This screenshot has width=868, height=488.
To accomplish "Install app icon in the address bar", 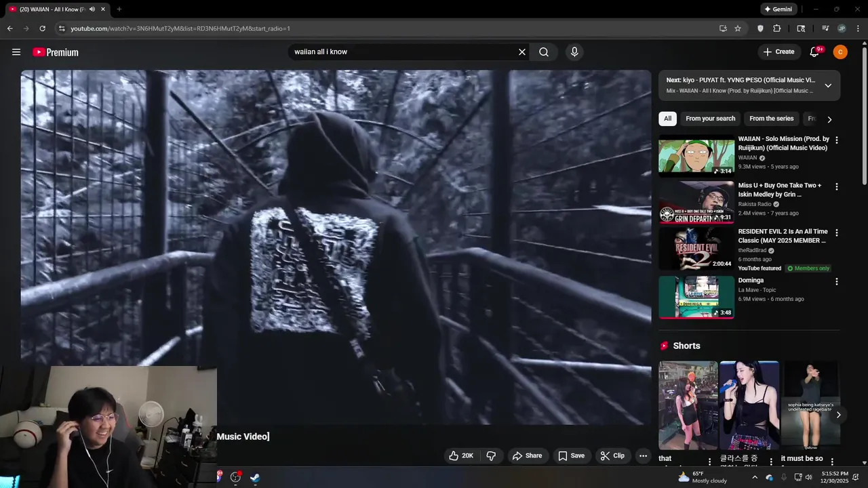I will (x=723, y=28).
